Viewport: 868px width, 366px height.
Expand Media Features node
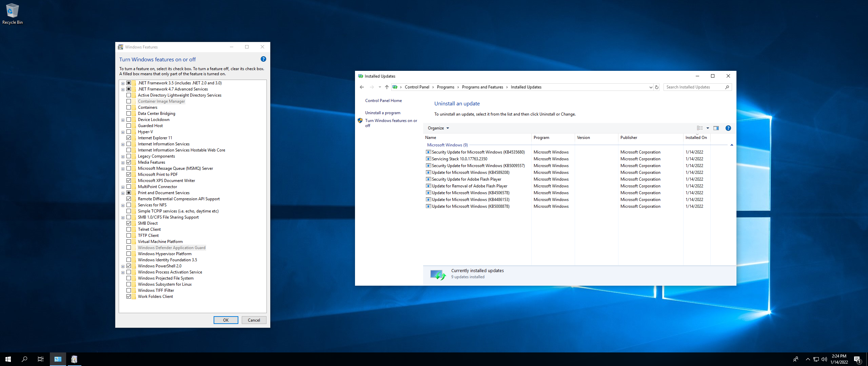(x=123, y=163)
